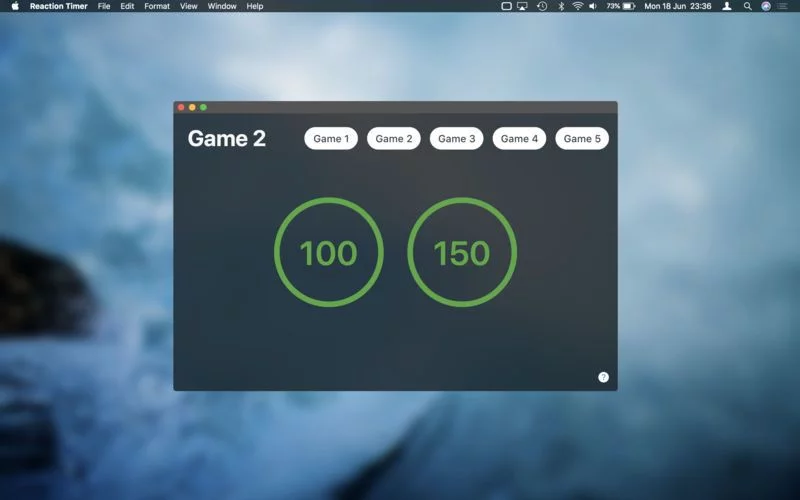Open Notification Center list icon
The height and width of the screenshot is (500, 800).
783,6
